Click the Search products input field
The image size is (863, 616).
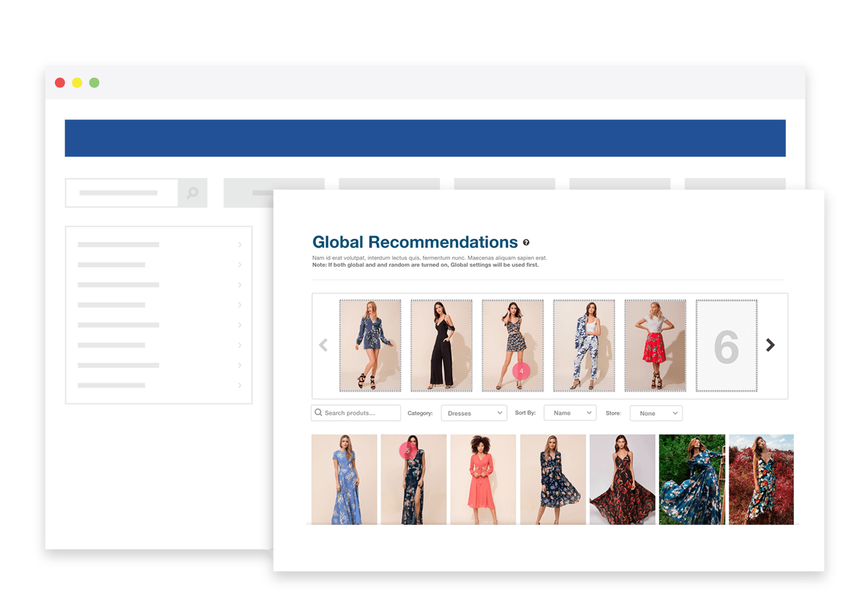[356, 413]
